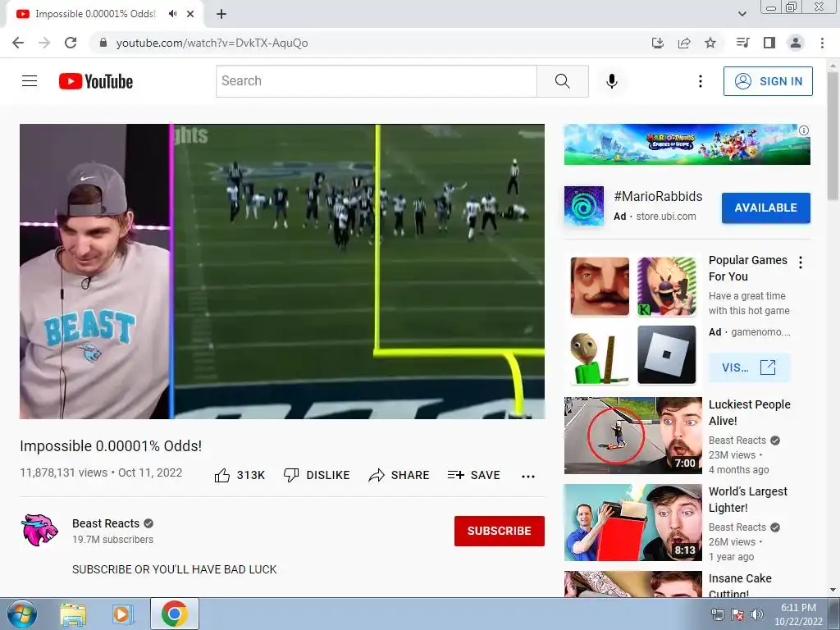The image size is (840, 630).
Task: Open the media controls toolbar icon
Action: click(742, 43)
